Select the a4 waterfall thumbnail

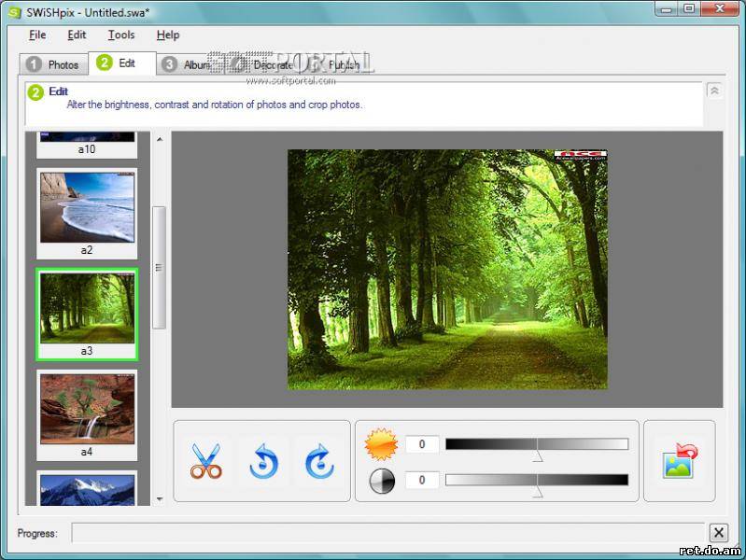[x=87, y=410]
